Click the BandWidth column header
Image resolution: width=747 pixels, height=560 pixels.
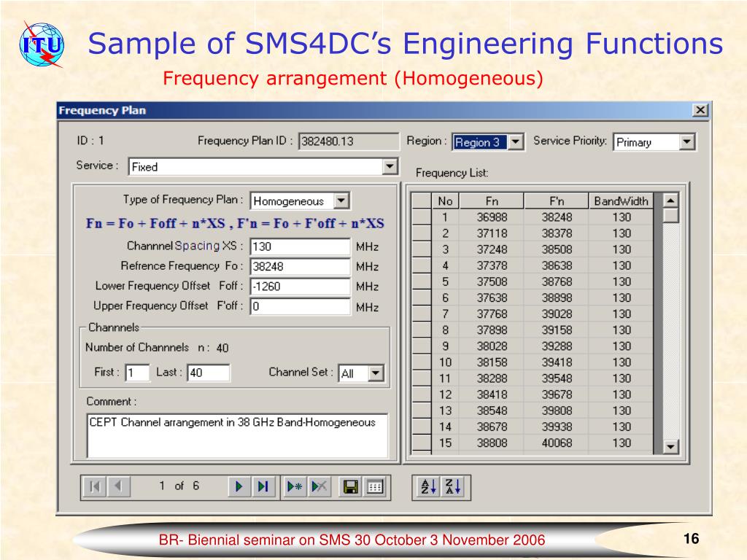(x=622, y=201)
